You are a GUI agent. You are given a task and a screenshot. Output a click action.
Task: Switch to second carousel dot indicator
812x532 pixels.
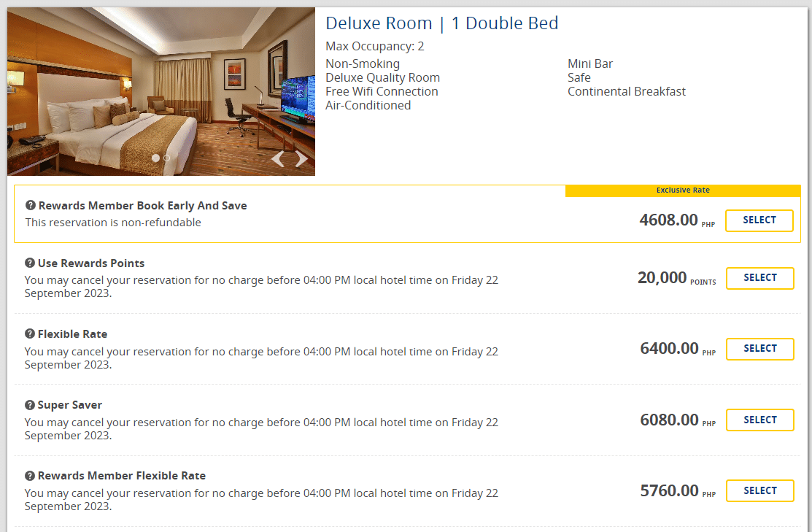pos(167,158)
